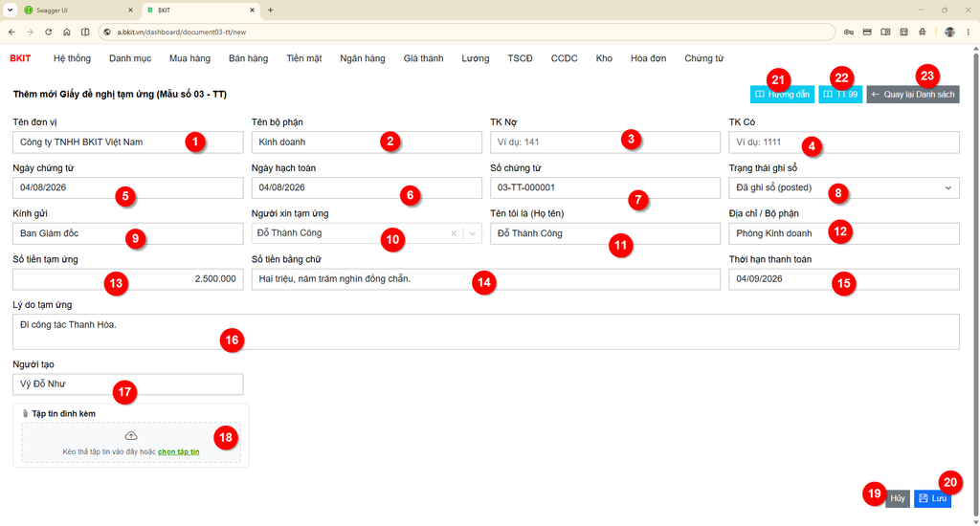Expand Người xin tạm ứng dropdown arrow
The image size is (980, 526).
click(473, 233)
